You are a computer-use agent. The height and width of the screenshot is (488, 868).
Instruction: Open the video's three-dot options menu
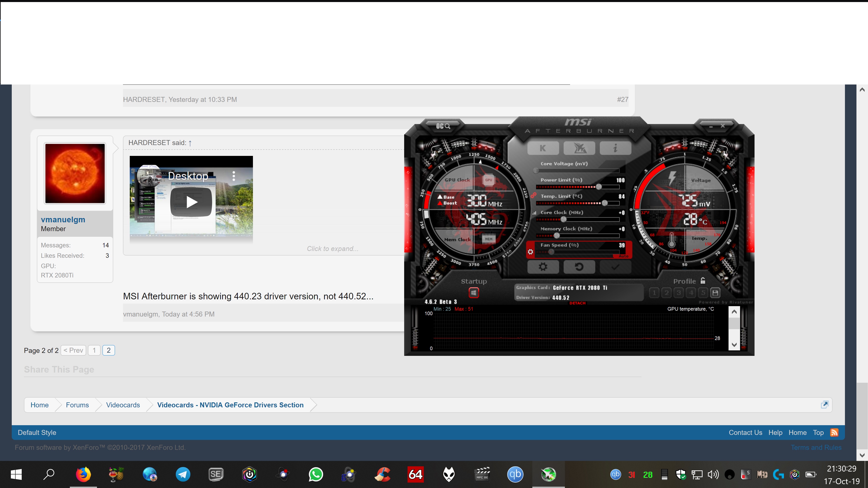(x=234, y=176)
